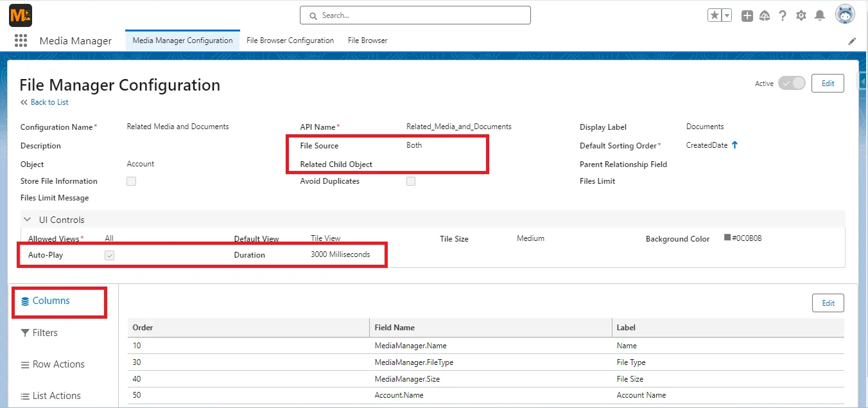
Task: Check the Store File Information checkbox
Action: 131,181
